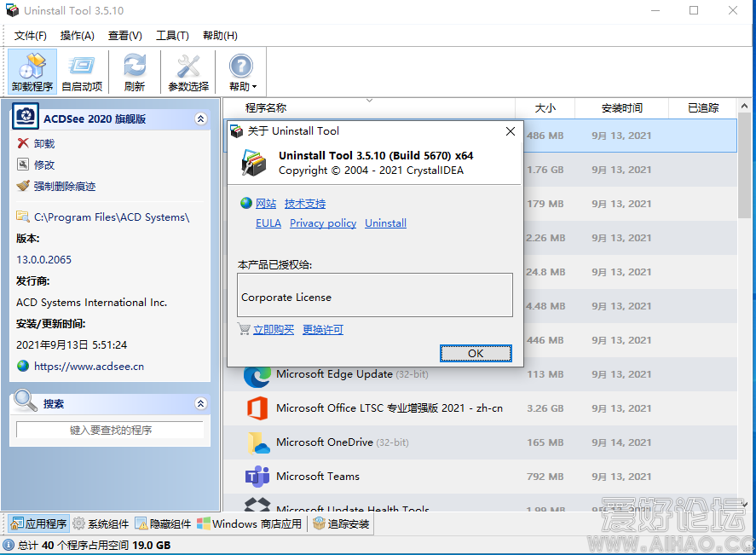The image size is (756, 555).
Task: Click the 更换许可 change license link
Action: [x=322, y=330]
